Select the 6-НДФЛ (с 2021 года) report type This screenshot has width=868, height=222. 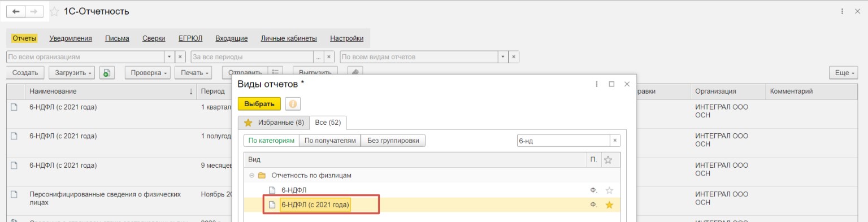point(315,205)
